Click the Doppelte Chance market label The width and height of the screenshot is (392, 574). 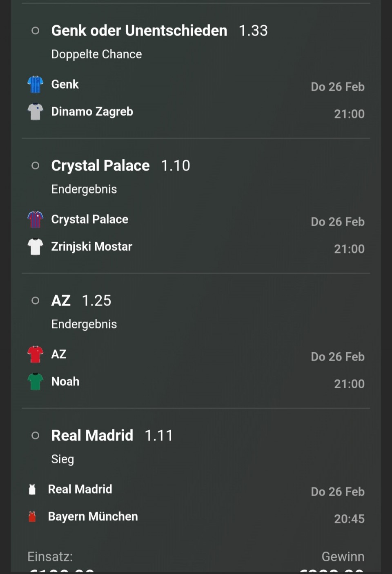coord(96,54)
